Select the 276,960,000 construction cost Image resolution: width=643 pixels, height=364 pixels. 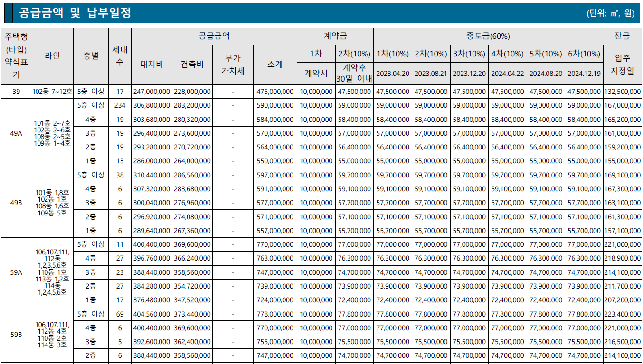click(x=192, y=203)
